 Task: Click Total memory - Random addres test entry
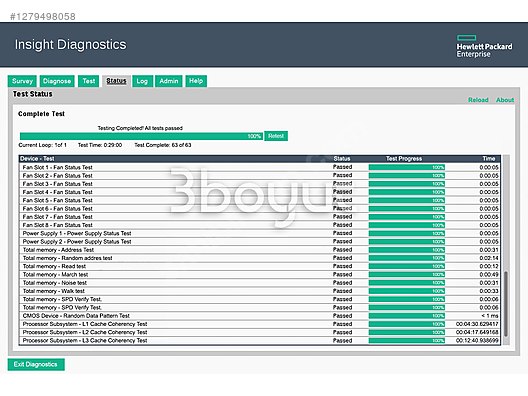259,258
